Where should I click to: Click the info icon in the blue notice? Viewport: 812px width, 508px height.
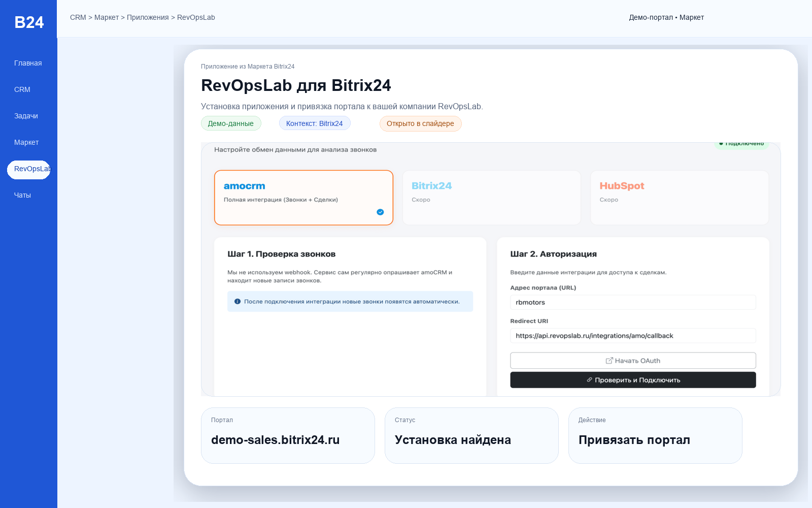pos(238,301)
